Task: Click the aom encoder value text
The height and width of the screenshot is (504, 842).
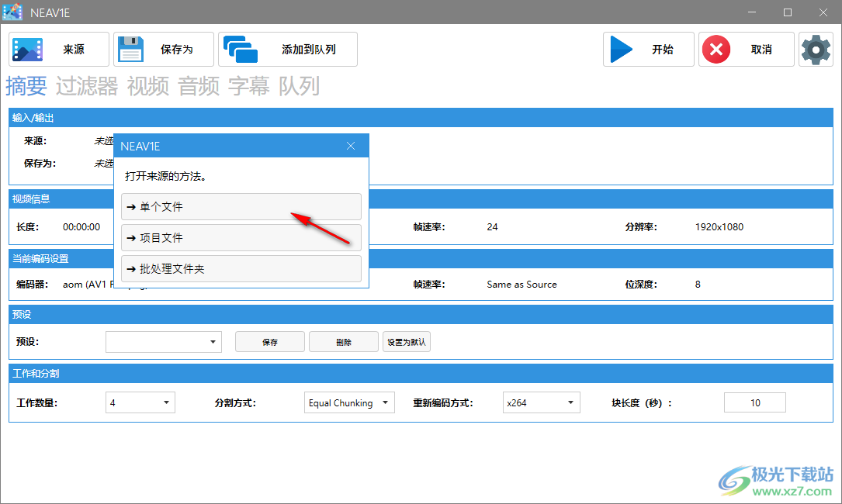Action: click(x=88, y=285)
